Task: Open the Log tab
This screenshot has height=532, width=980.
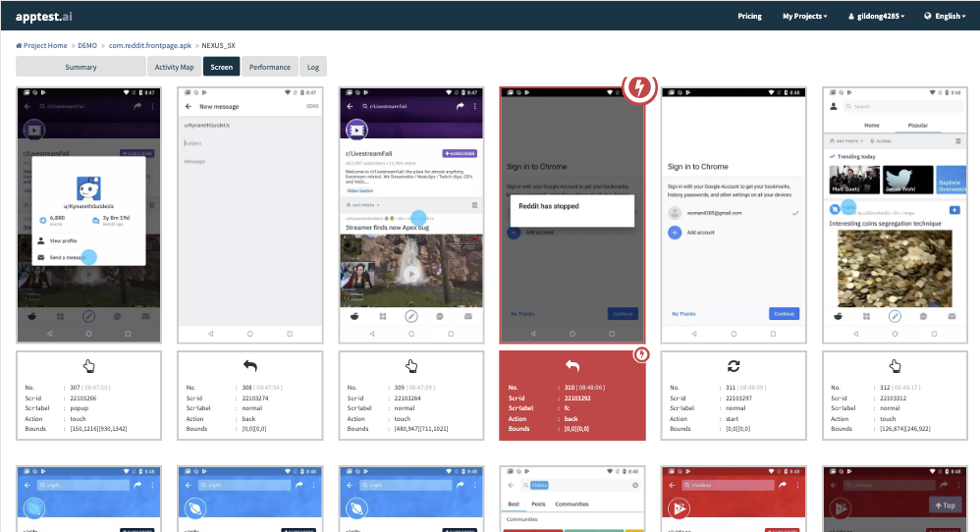Action: (313, 67)
